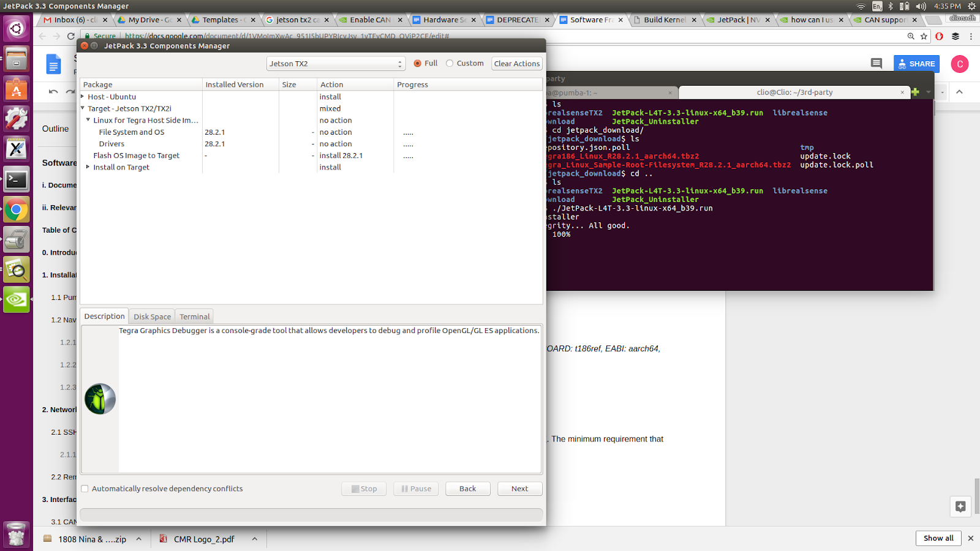Viewport: 980px width, 551px height.
Task: Click the Docs page vertical scrollbar
Action: (976, 497)
